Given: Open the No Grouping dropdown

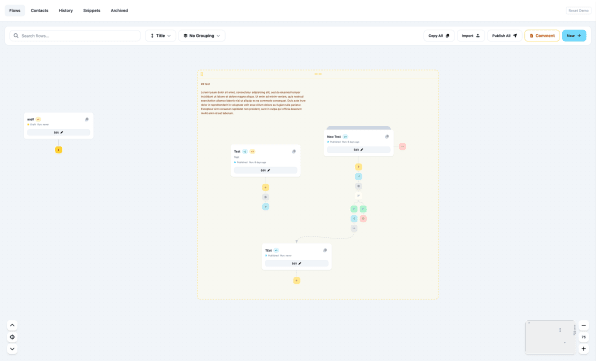Looking at the screenshot, I should [202, 36].
